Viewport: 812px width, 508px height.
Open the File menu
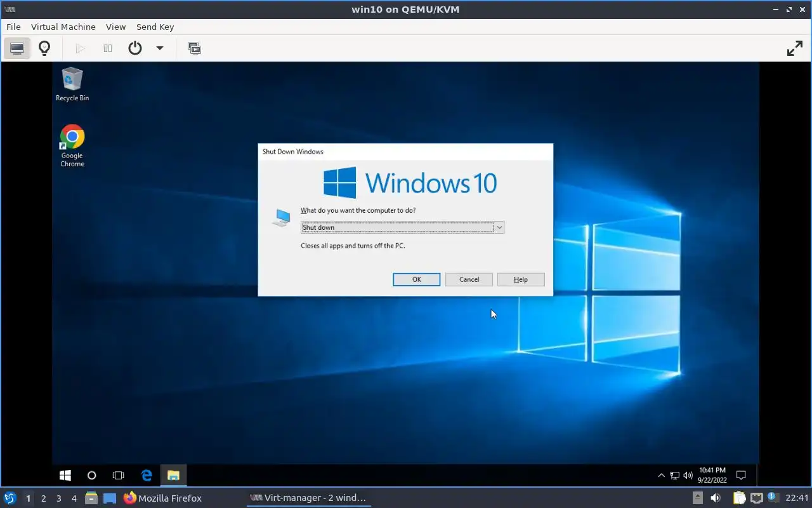click(x=13, y=27)
